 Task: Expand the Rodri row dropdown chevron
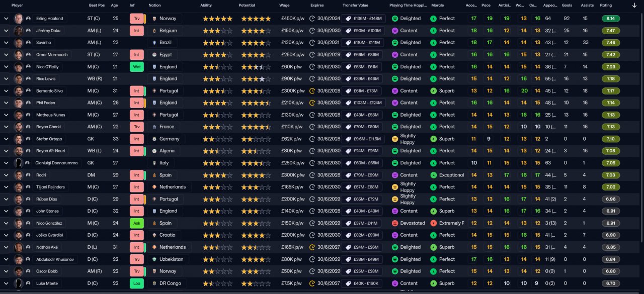[x=6, y=175]
